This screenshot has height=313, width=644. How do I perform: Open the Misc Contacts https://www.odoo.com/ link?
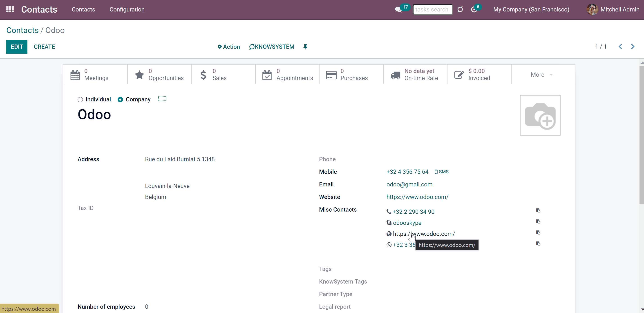point(424,234)
